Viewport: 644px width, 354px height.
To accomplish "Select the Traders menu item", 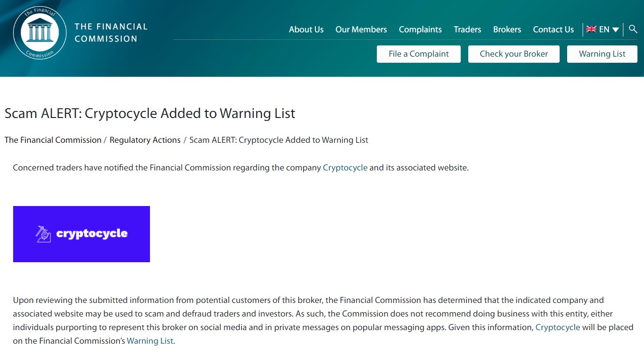I will tap(467, 29).
